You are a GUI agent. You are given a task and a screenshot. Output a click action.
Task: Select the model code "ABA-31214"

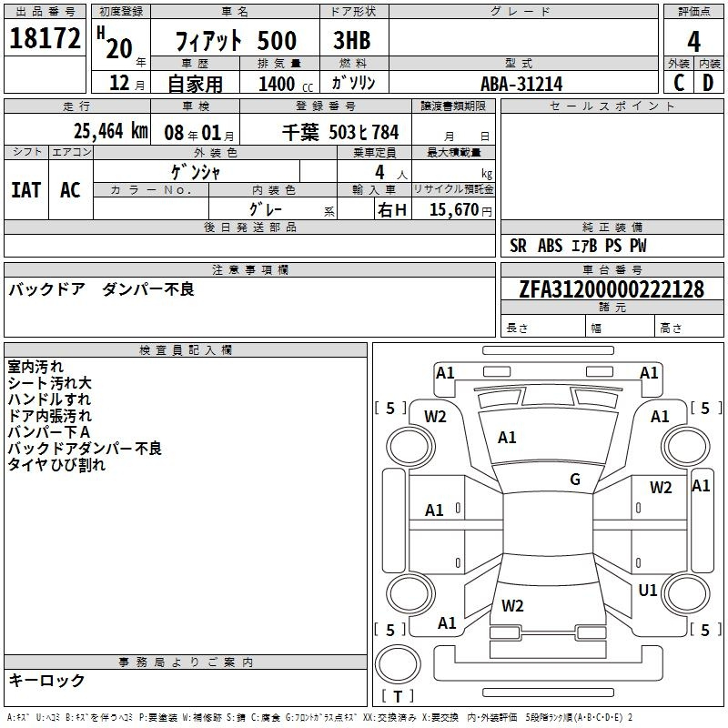(x=521, y=84)
